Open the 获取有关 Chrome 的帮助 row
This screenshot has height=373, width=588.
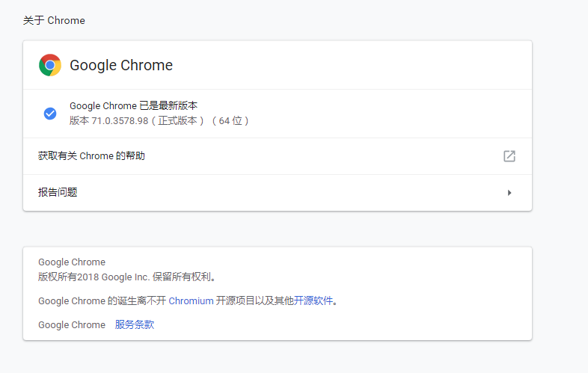click(x=91, y=156)
